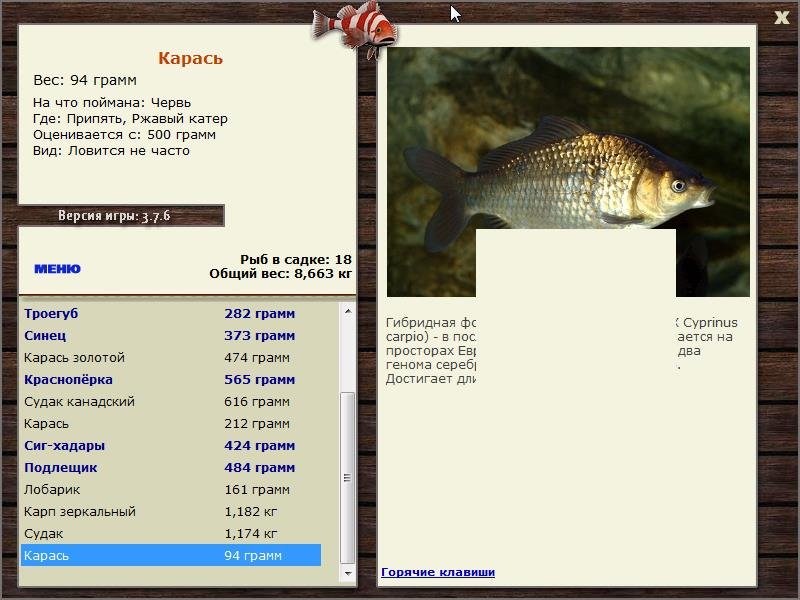The width and height of the screenshot is (800, 600).
Task: Click the Рыб в садке: 18 text
Action: click(x=296, y=259)
